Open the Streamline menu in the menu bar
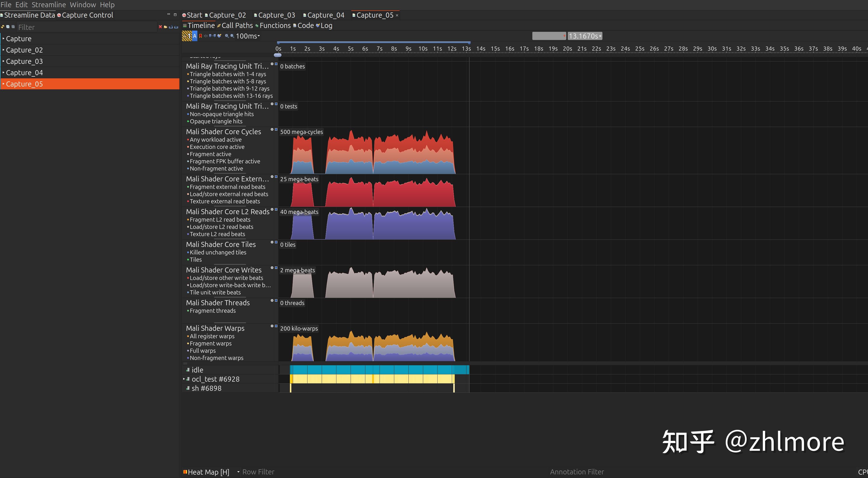The width and height of the screenshot is (868, 478). (x=48, y=5)
